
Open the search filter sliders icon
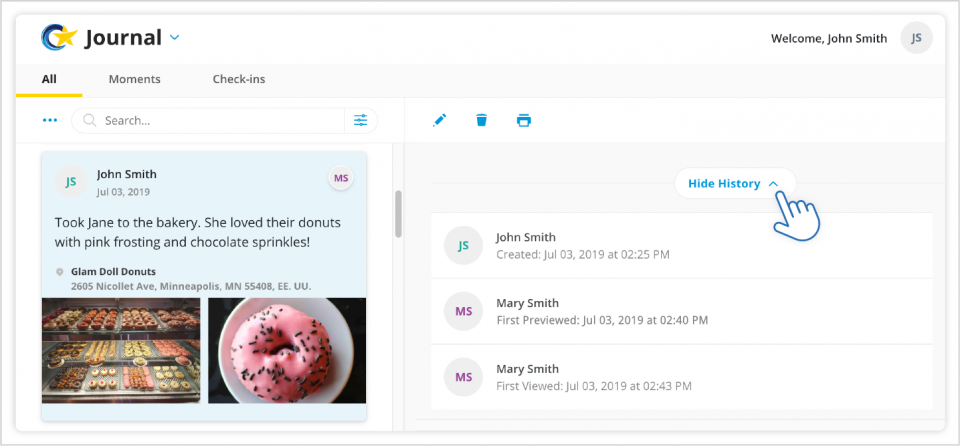pos(361,121)
